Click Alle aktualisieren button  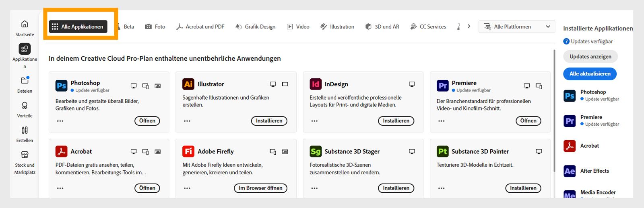590,74
